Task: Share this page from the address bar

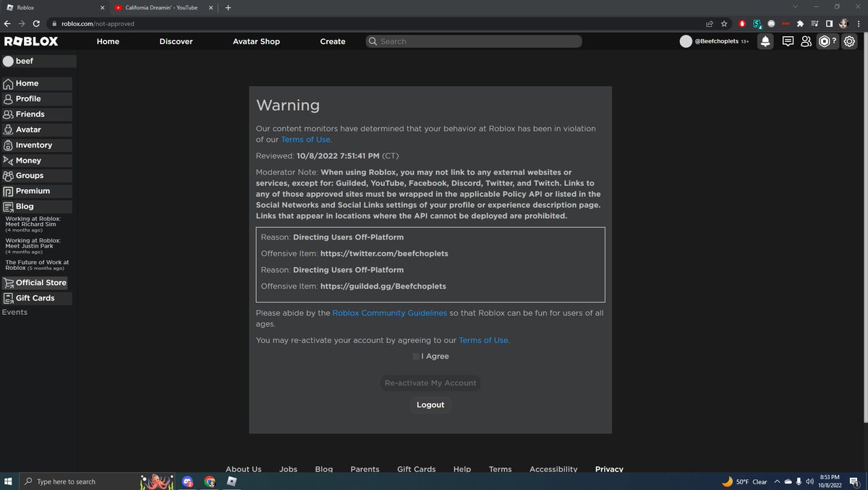Action: [x=710, y=23]
